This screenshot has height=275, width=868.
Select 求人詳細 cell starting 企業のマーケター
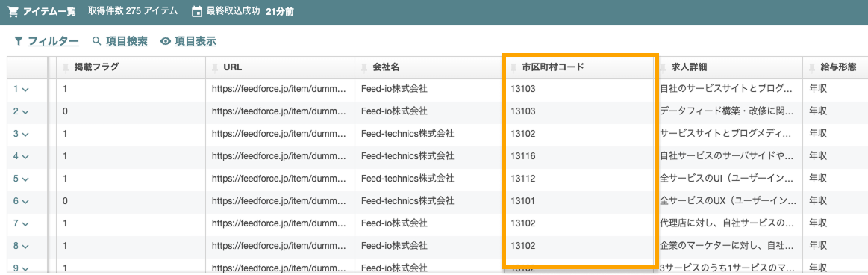[728, 246]
